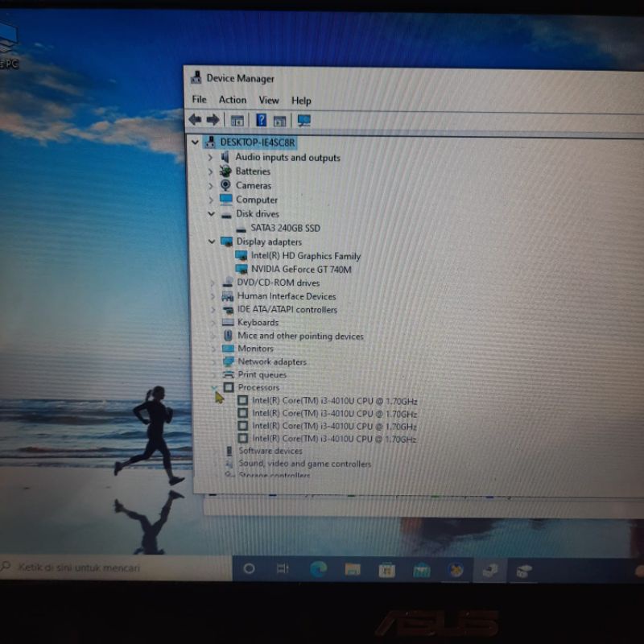Open the View menu

pyautogui.click(x=269, y=101)
